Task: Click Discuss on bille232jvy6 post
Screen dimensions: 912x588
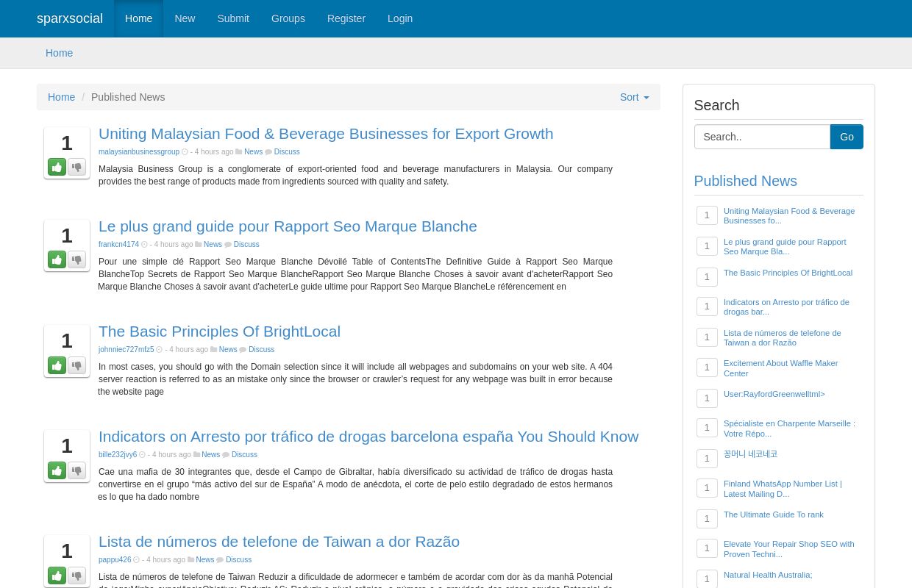Action: 244,455
